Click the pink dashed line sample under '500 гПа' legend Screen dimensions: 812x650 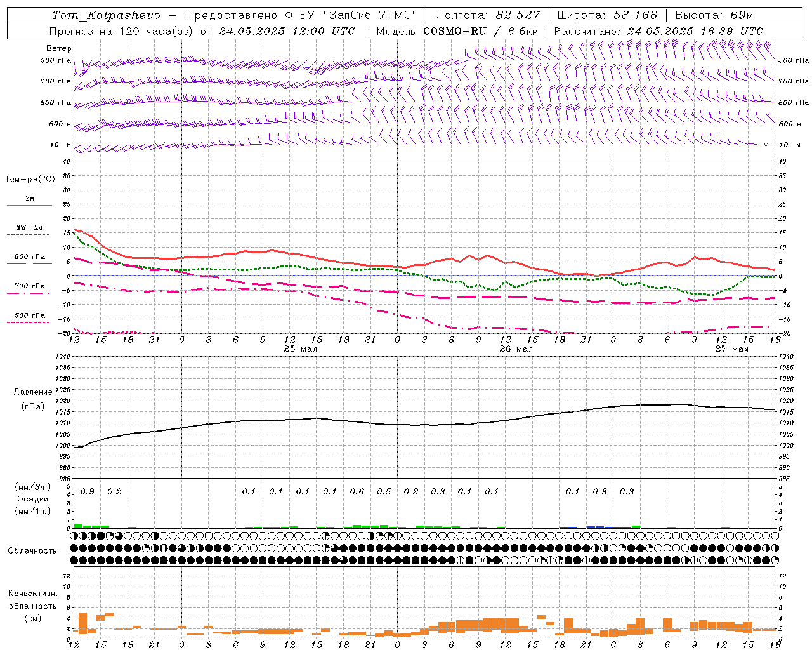[x=28, y=322]
